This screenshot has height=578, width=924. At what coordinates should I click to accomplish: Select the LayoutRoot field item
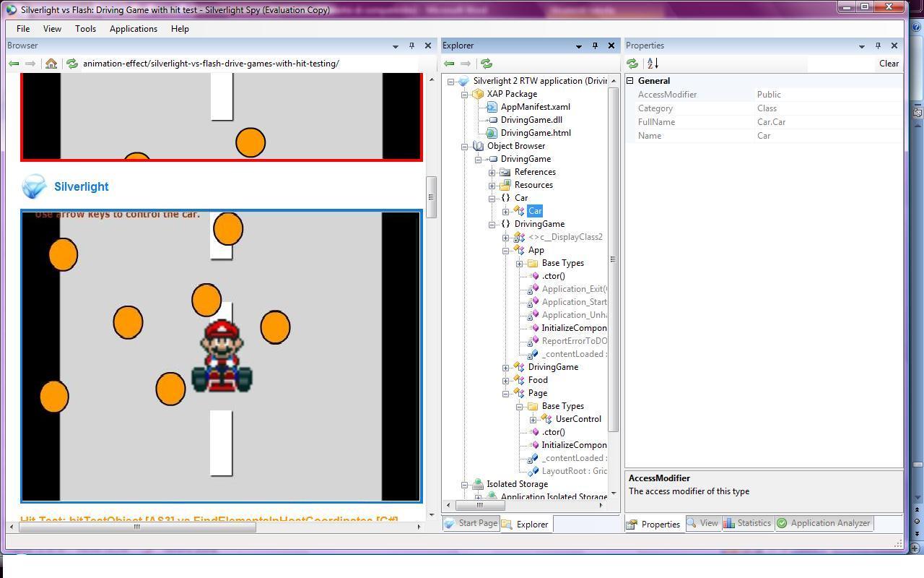pyautogui.click(x=574, y=471)
